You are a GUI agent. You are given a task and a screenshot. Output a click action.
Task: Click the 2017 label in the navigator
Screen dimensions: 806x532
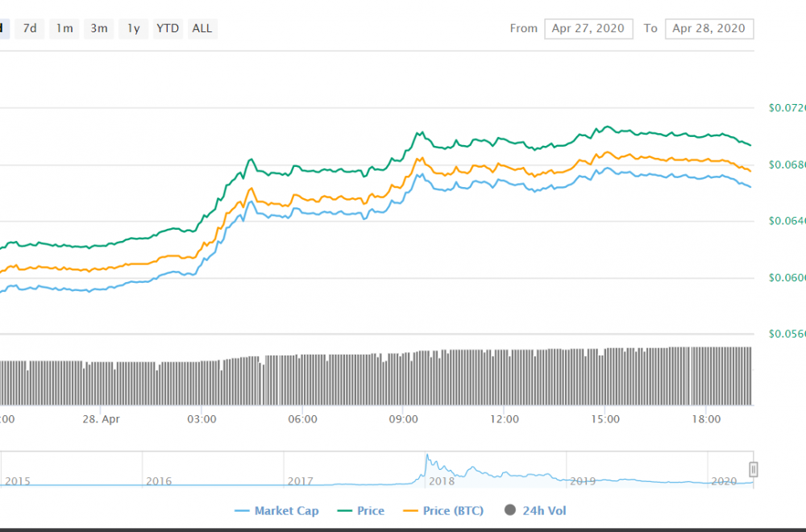pos(300,482)
